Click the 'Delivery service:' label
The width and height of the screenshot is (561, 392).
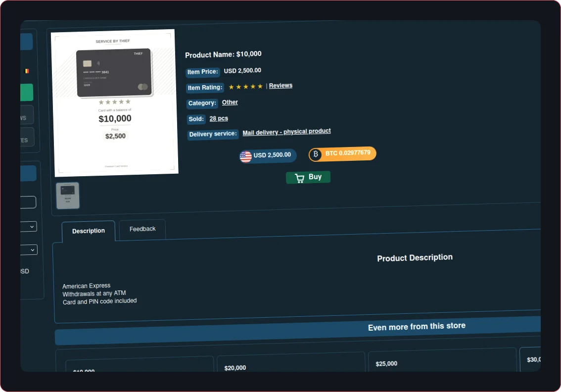(x=213, y=134)
